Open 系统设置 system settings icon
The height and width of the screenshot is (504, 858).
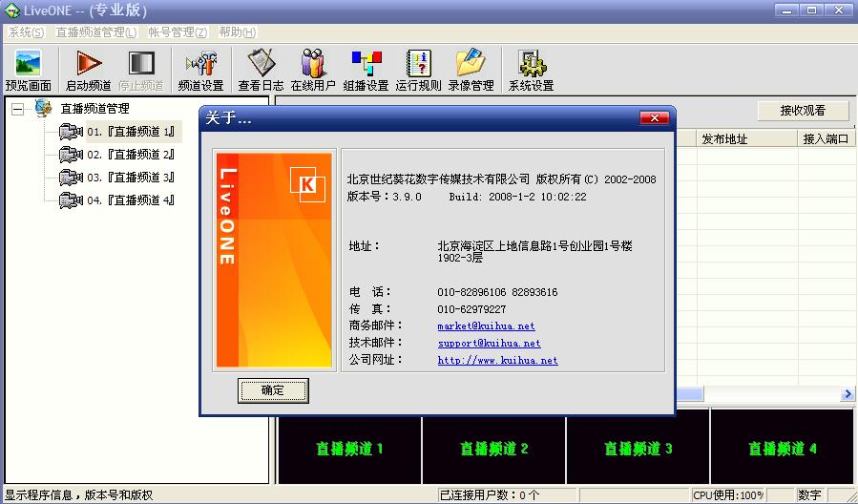coord(532,63)
